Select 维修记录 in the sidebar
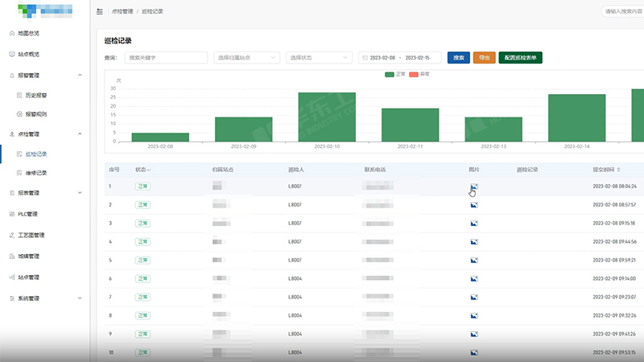The height and width of the screenshot is (362, 644). tap(36, 173)
